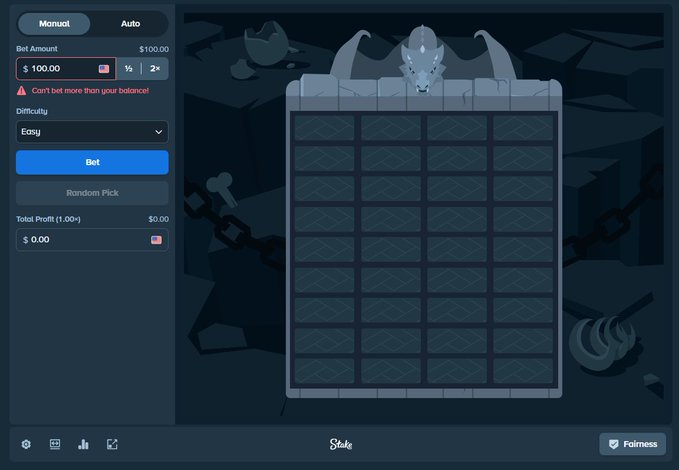Viewport: 679px width, 470px height.
Task: Click the bottom-row last tile of the tower
Action: (x=523, y=371)
